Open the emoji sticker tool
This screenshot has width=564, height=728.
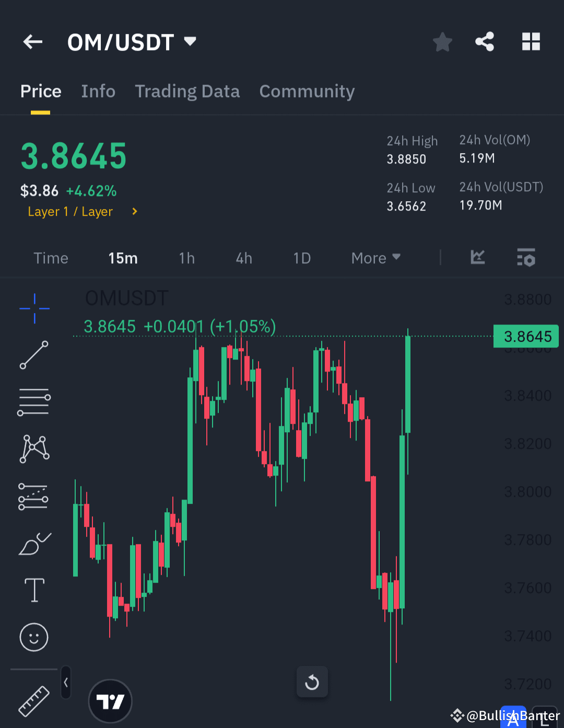[34, 637]
